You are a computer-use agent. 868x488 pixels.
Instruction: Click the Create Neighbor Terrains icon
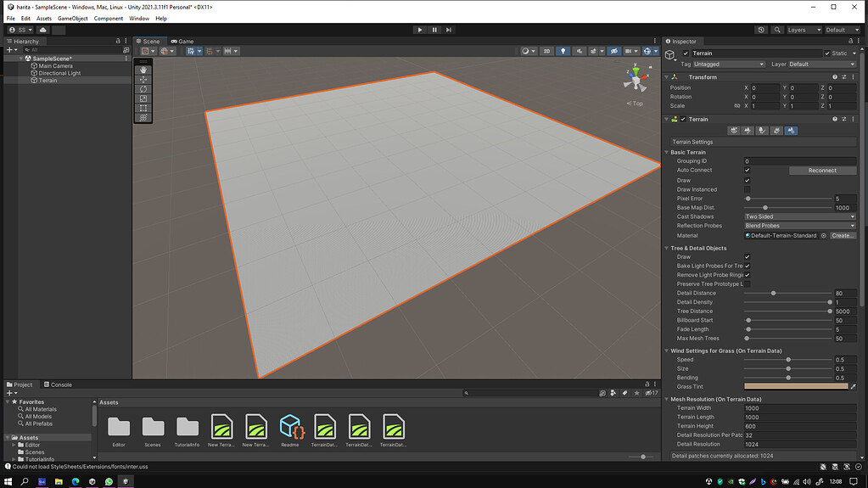pos(734,131)
